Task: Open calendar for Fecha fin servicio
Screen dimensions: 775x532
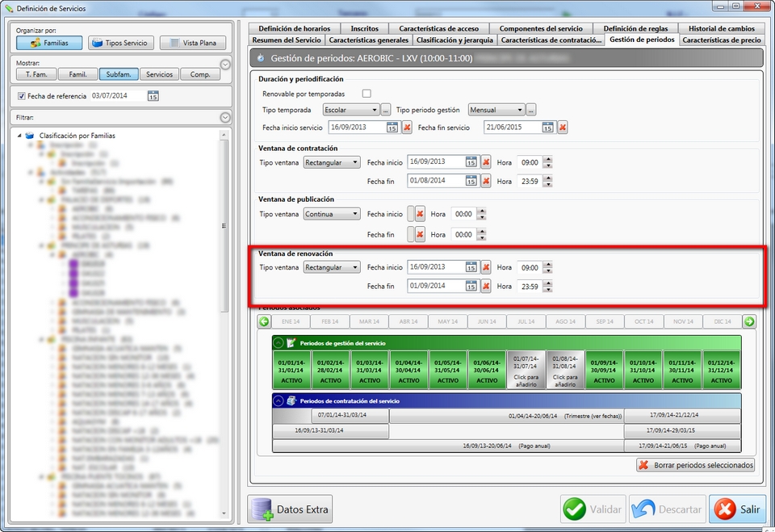Action: [547, 128]
